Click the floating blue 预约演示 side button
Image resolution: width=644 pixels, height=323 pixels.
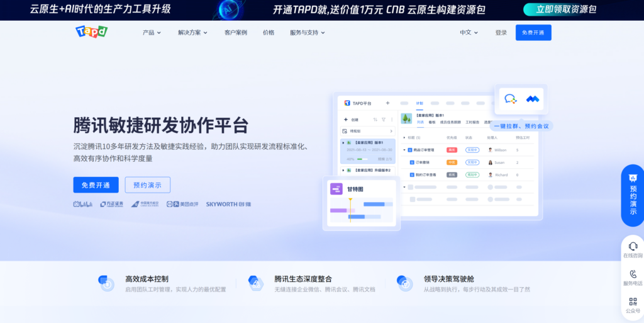point(633,196)
